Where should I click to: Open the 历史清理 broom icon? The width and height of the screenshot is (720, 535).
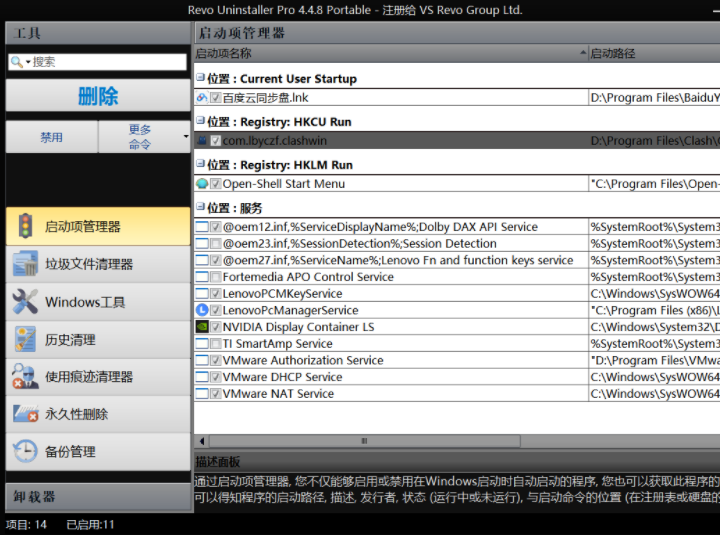[x=25, y=339]
